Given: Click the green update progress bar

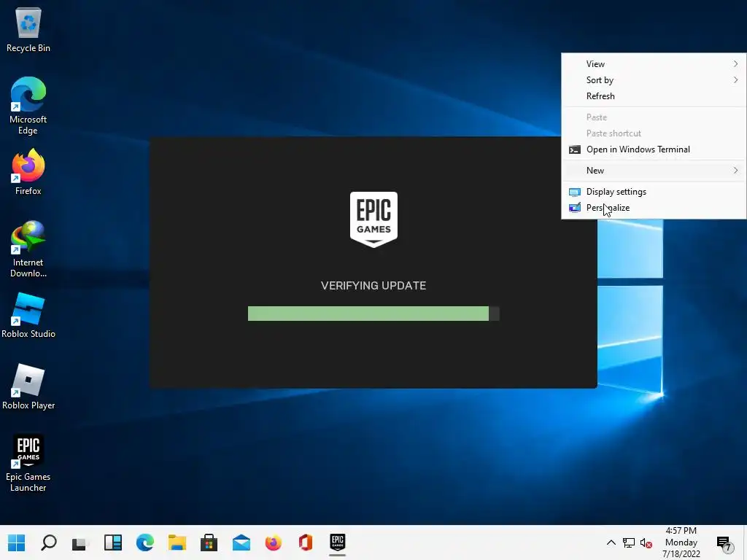Looking at the screenshot, I should point(373,314).
